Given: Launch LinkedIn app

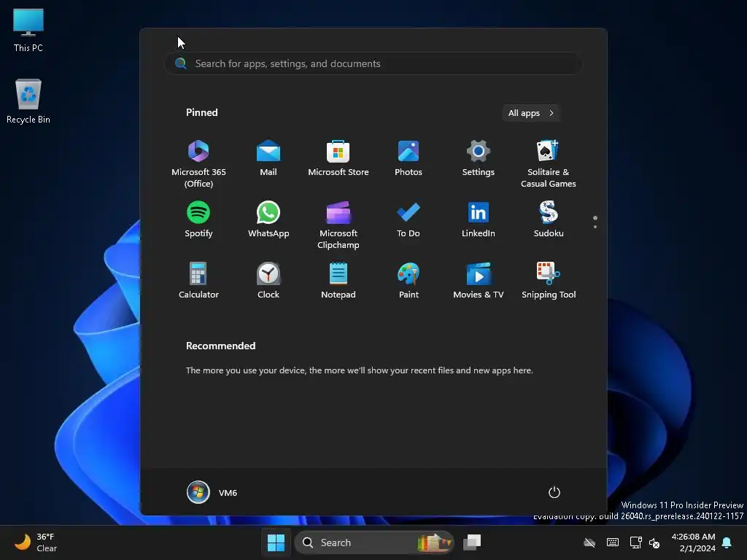Looking at the screenshot, I should pyautogui.click(x=479, y=219).
